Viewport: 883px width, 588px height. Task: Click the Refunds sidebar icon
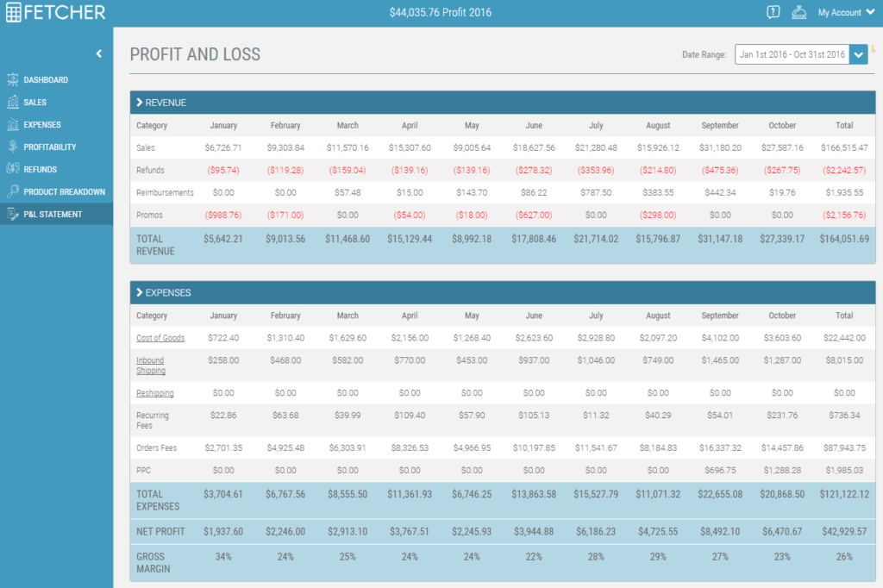pyautogui.click(x=12, y=169)
